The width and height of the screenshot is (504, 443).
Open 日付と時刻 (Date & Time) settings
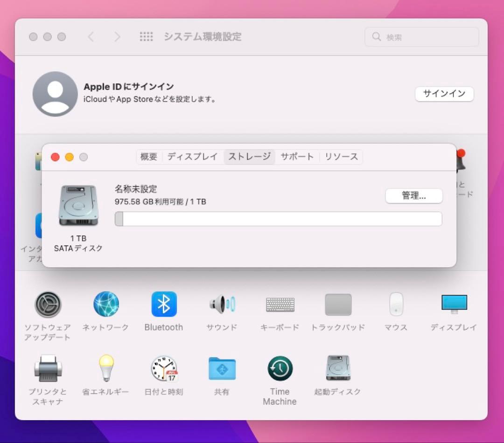164,369
